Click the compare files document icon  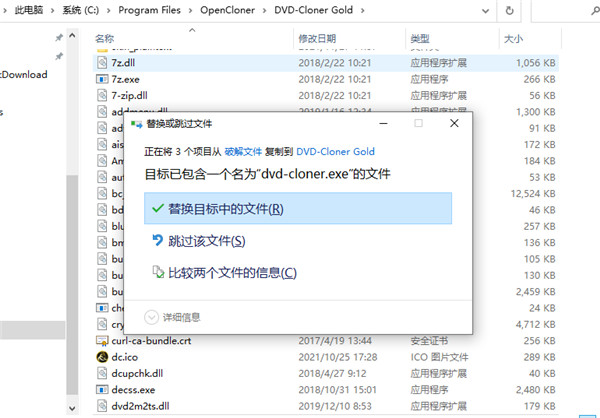158,272
